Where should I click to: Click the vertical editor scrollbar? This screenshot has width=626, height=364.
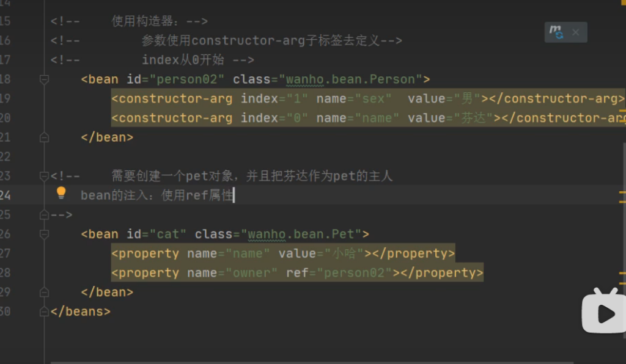click(624, 183)
